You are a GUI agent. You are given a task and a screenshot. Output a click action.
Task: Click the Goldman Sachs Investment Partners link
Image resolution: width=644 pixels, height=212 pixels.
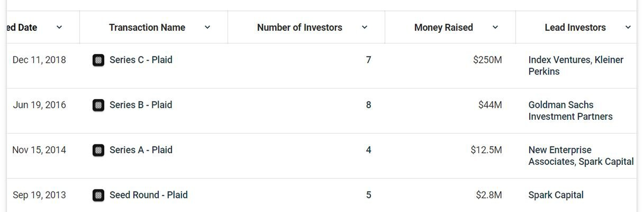pyautogui.click(x=570, y=111)
